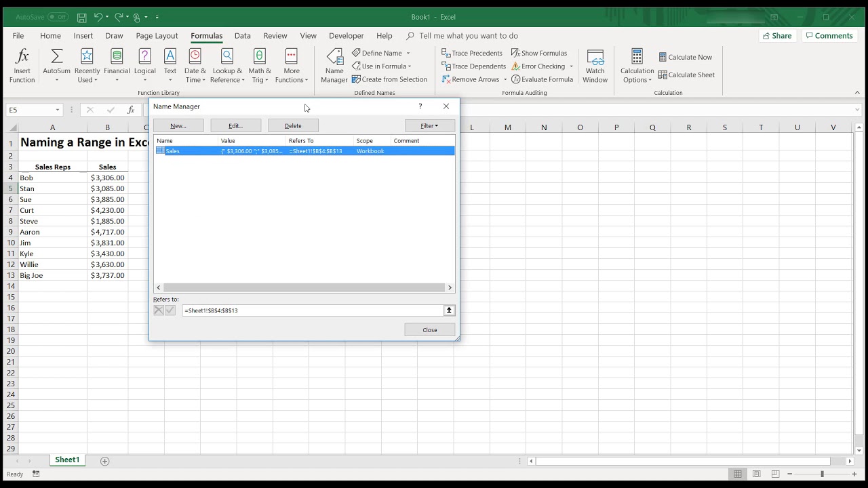Click the zoom slider in status bar
Screen dimensions: 868x488
click(822, 474)
